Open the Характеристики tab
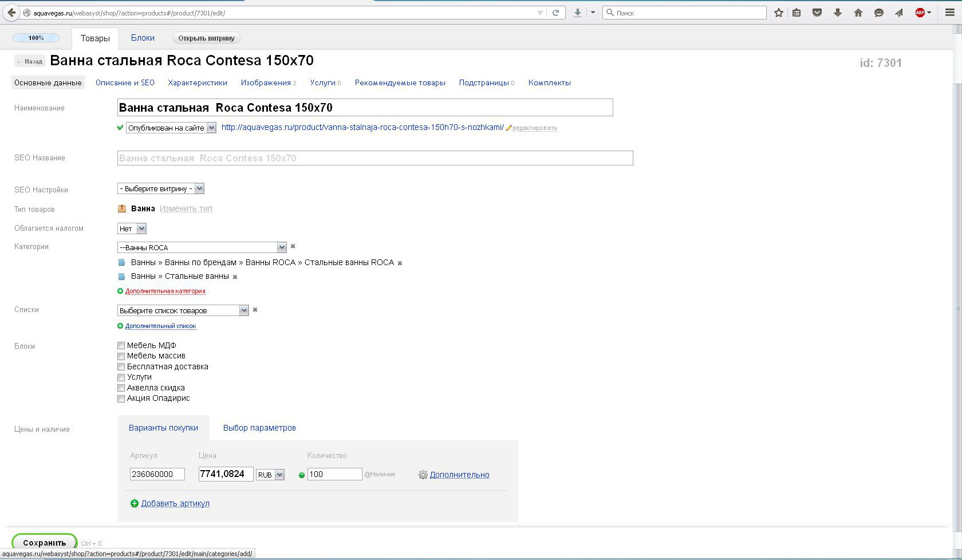The width and height of the screenshot is (962, 560). click(x=198, y=83)
